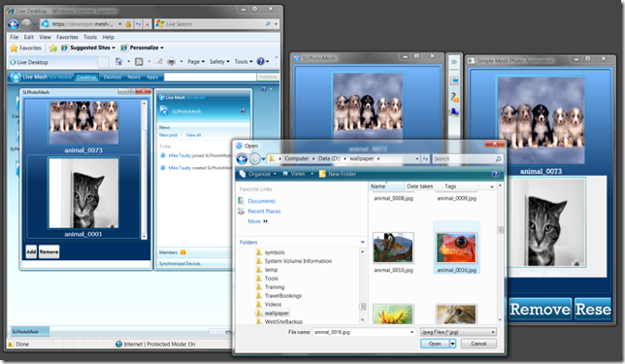Click the Home icon in IE command bar
The image size is (625, 364).
click(x=118, y=61)
